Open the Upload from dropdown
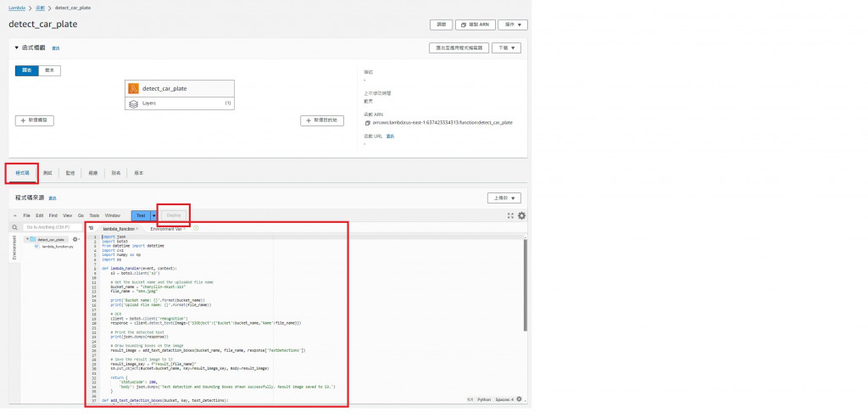Image resolution: width=868 pixels, height=418 pixels. point(504,198)
